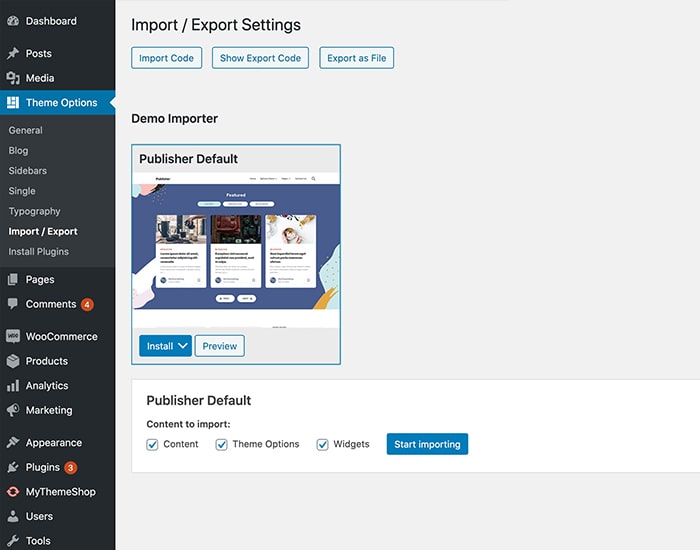Viewport: 700px width, 550px height.
Task: Click the Demo Importer heading
Action: tap(175, 118)
